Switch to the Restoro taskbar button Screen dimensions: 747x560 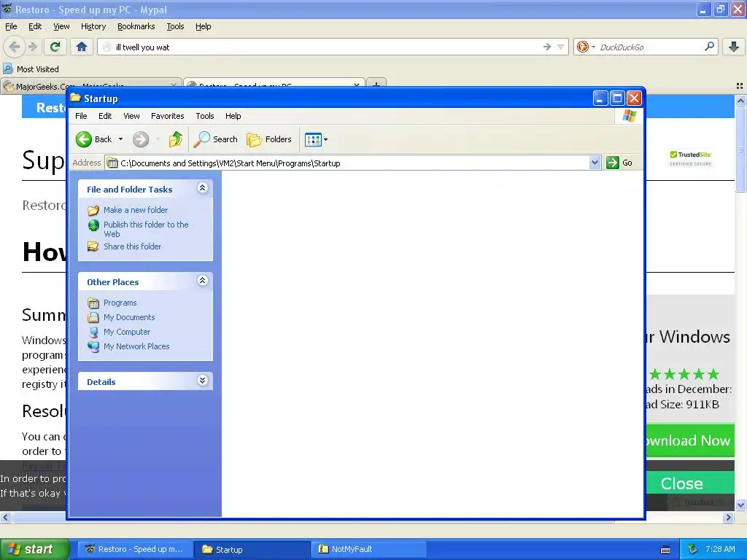click(x=135, y=549)
